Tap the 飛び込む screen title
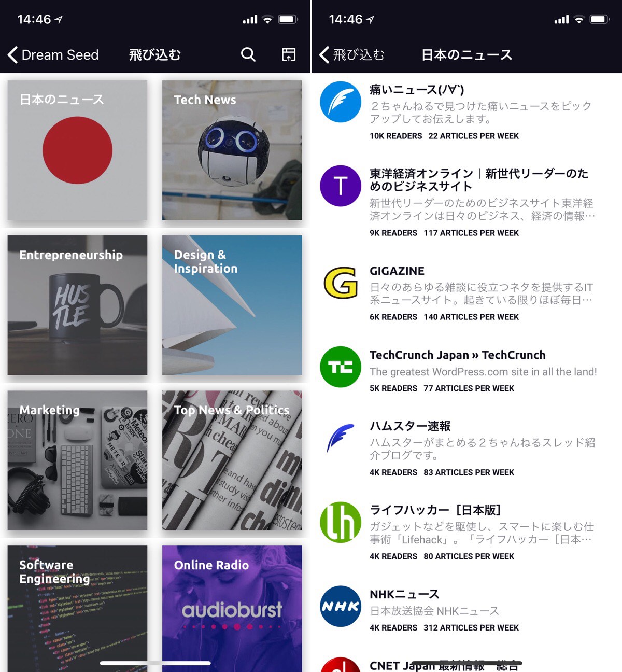 (155, 54)
